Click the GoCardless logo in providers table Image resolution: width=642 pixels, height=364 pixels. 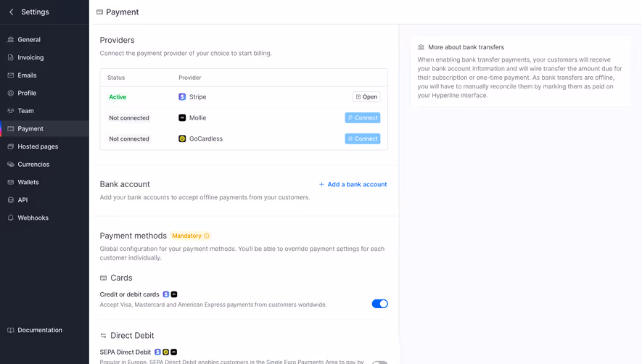(182, 138)
